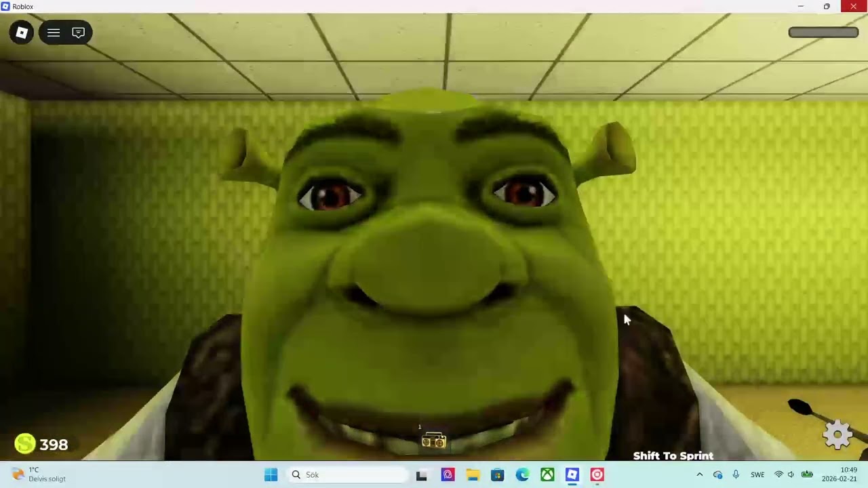Select the boombox item in hotbar
Image resolution: width=868 pixels, height=488 pixels.
[434, 441]
